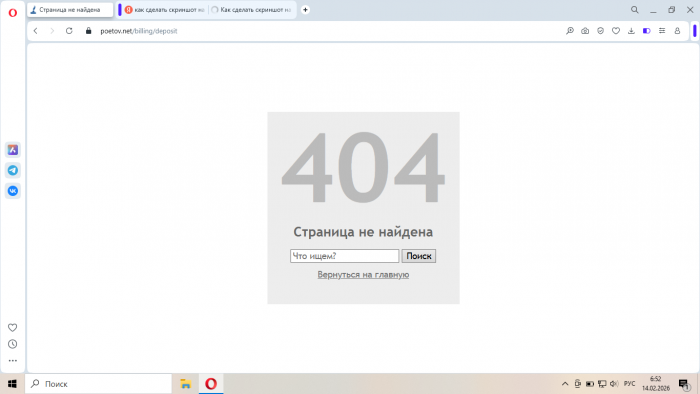Add page to bookmarks with heart icon
The image size is (700, 394).
[616, 31]
